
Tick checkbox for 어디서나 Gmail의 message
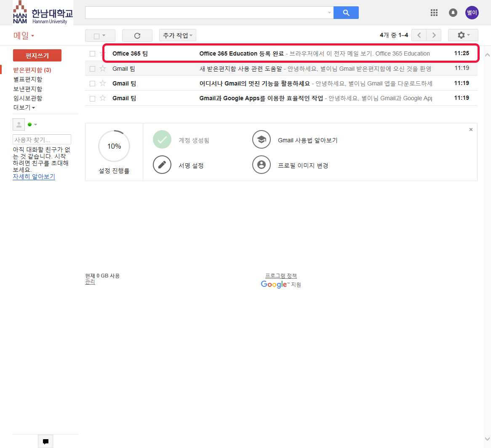coord(92,83)
